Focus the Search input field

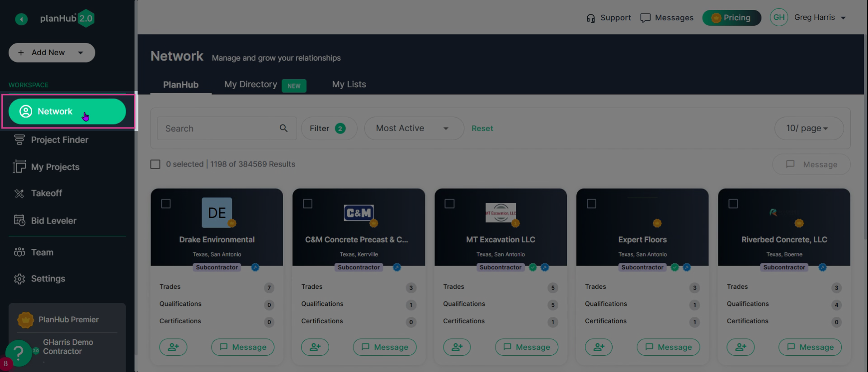(x=227, y=129)
